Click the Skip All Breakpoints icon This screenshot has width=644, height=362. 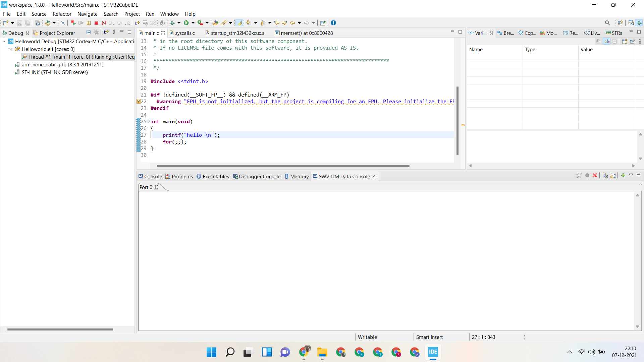click(63, 23)
